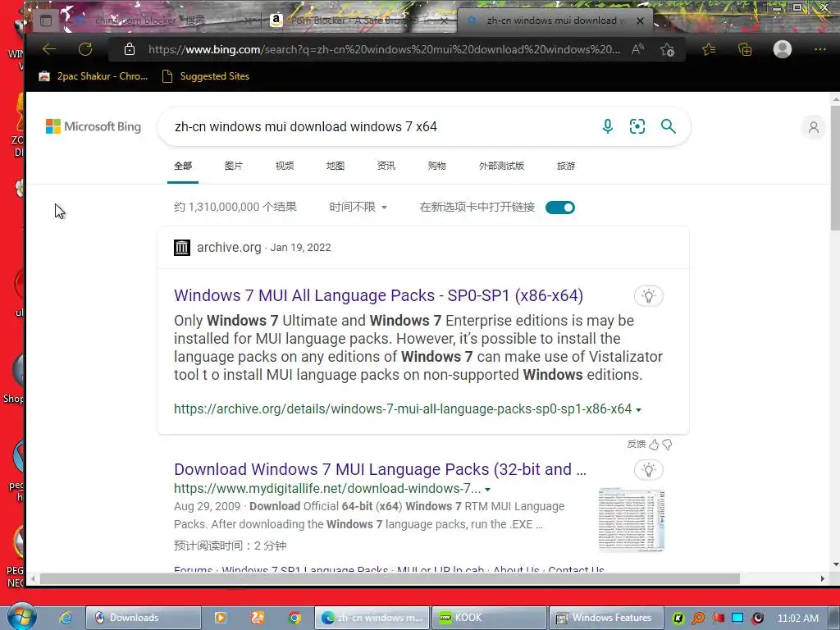This screenshot has width=840, height=630.
Task: Open the Favorites list icon
Action: coord(709,50)
